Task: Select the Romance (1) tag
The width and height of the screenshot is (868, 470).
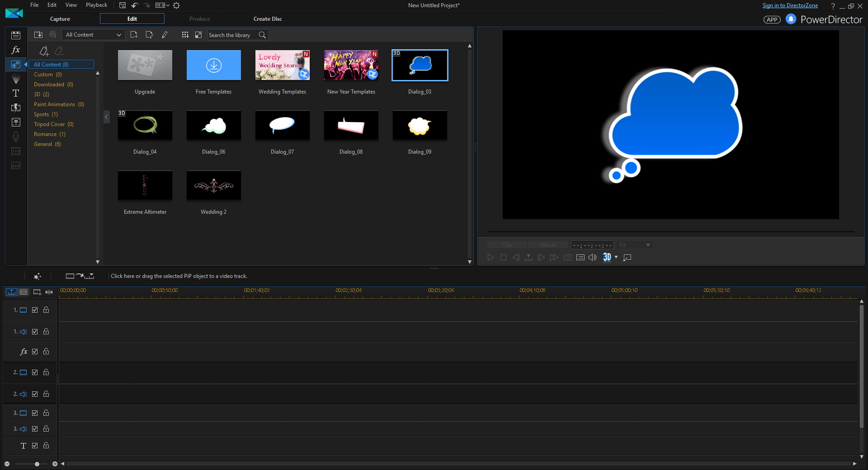Action: (x=50, y=134)
